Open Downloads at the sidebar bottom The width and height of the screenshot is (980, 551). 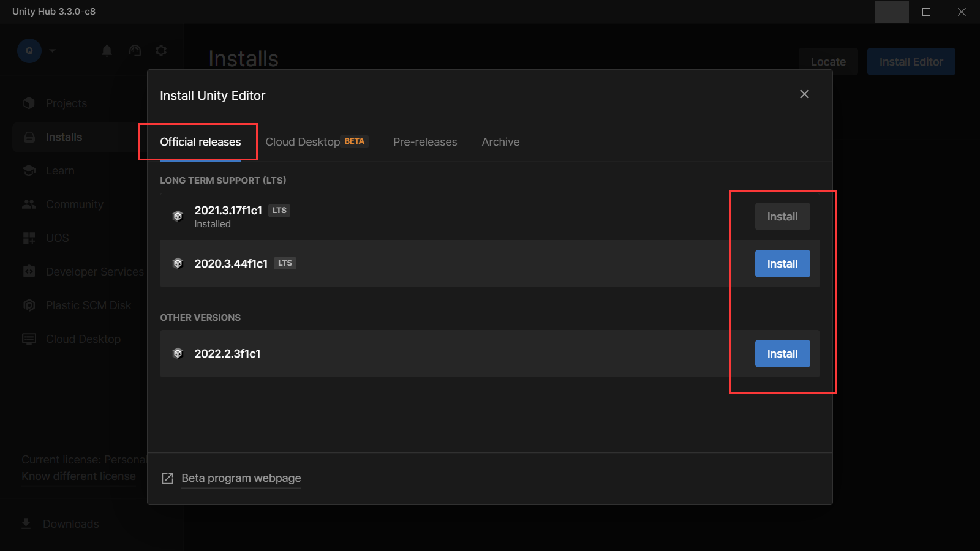click(70, 524)
